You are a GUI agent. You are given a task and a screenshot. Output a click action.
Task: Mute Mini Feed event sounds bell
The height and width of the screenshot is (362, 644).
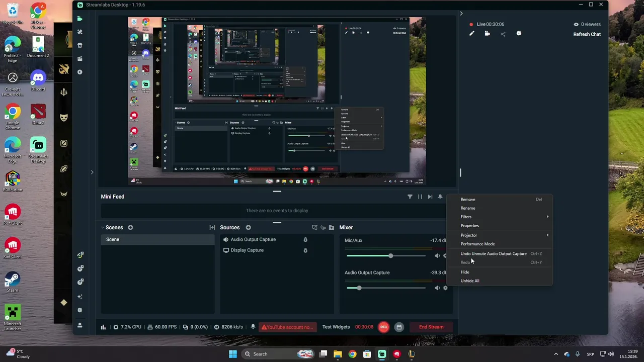pos(440,197)
